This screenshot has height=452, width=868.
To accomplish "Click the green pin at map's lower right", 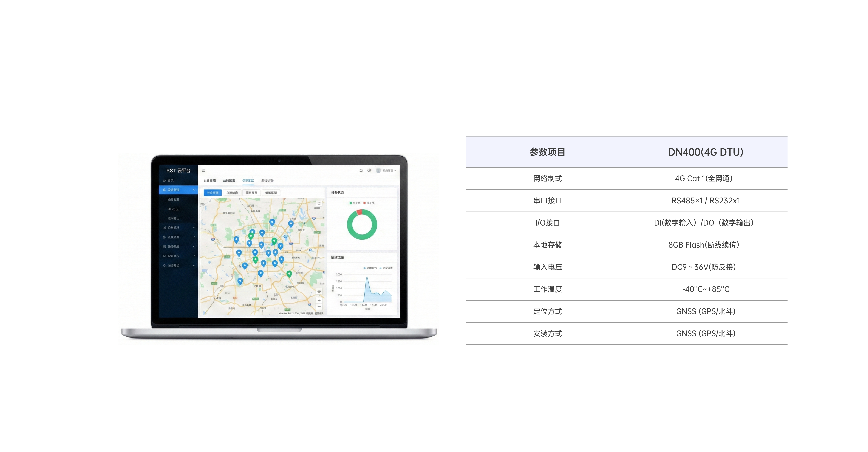I will (x=289, y=274).
